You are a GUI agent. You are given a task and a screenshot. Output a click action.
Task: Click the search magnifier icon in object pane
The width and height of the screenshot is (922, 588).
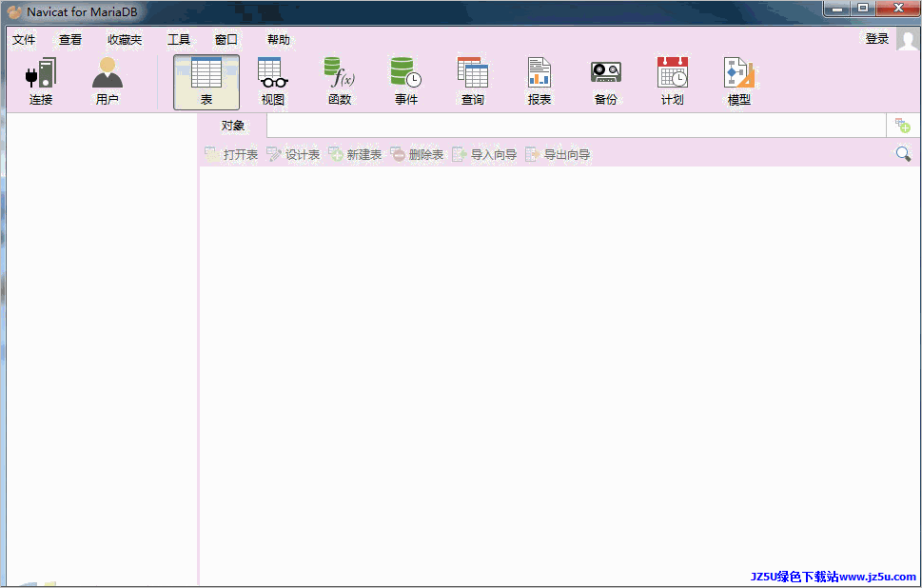[x=903, y=154]
